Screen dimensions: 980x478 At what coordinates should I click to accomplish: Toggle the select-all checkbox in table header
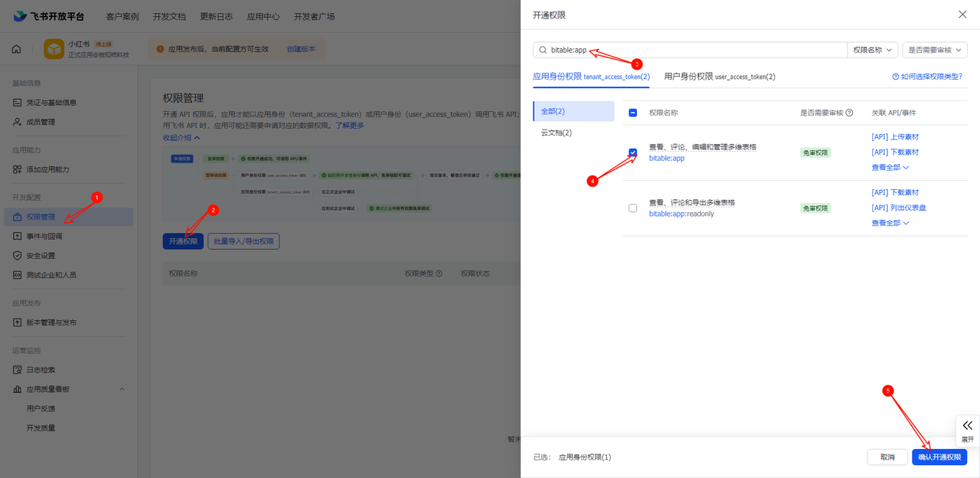(x=632, y=113)
